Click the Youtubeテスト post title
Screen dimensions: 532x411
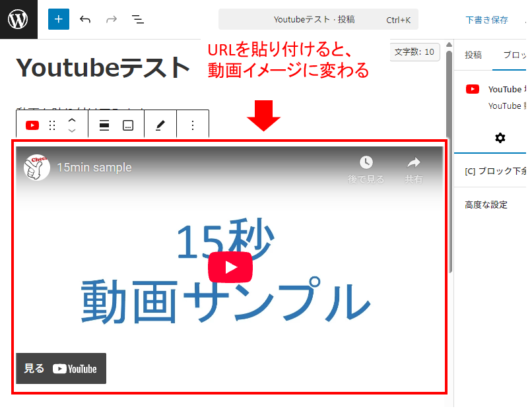[x=103, y=67]
